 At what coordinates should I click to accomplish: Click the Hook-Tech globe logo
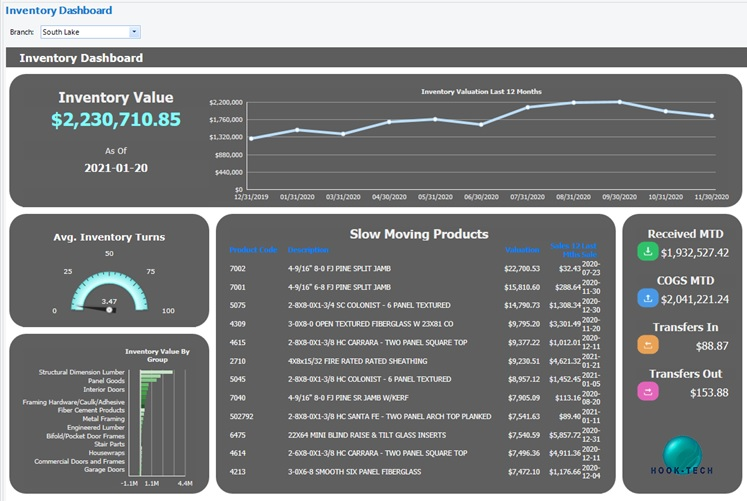click(682, 456)
